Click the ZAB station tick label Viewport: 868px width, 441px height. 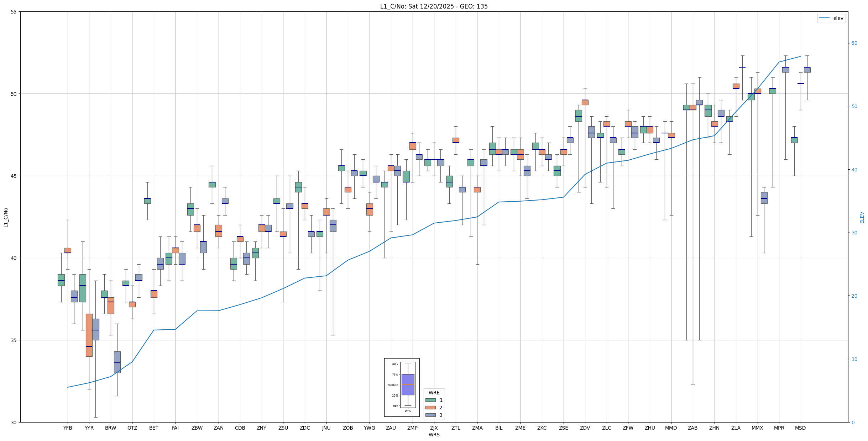692,428
